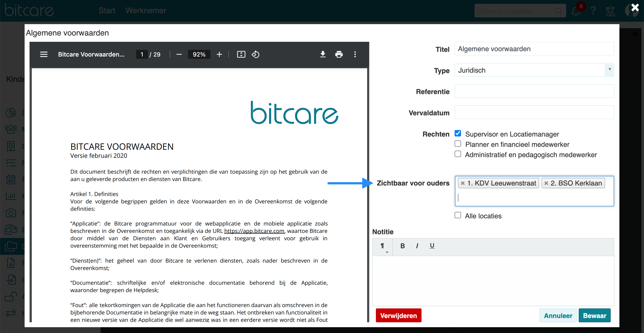Open the calendar sidebar icon
Image resolution: width=644 pixels, height=333 pixels.
pyautogui.click(x=11, y=179)
